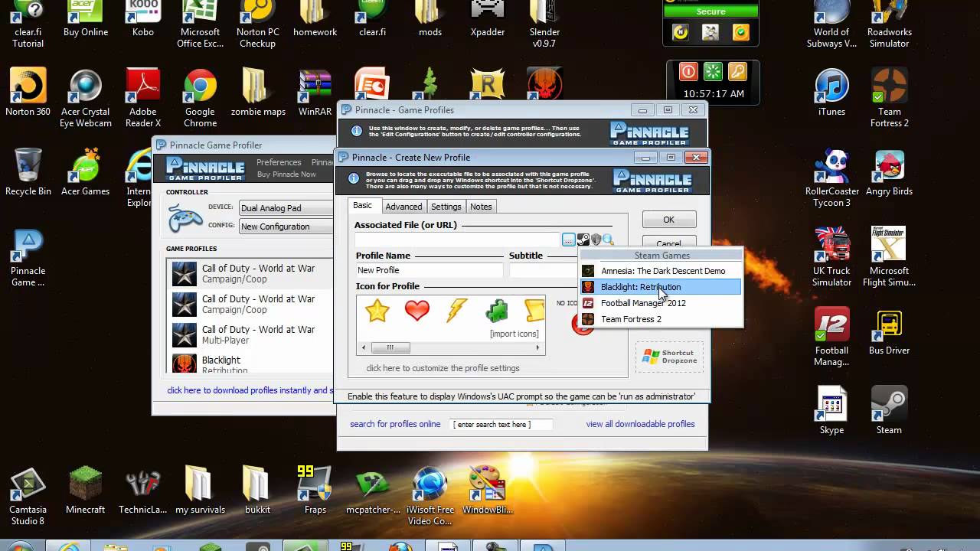Click the Steam games icon beside the file field
980x551 pixels.
[x=583, y=240]
